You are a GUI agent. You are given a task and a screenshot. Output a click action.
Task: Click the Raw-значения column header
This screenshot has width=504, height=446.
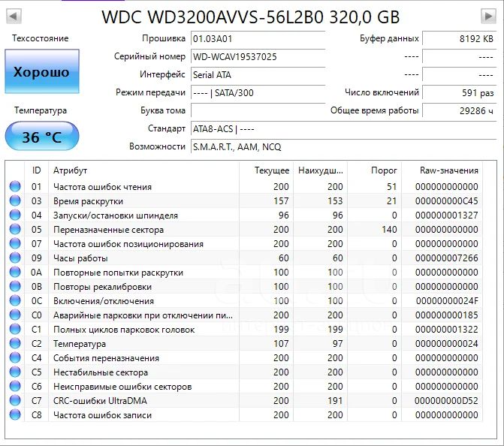442,170
